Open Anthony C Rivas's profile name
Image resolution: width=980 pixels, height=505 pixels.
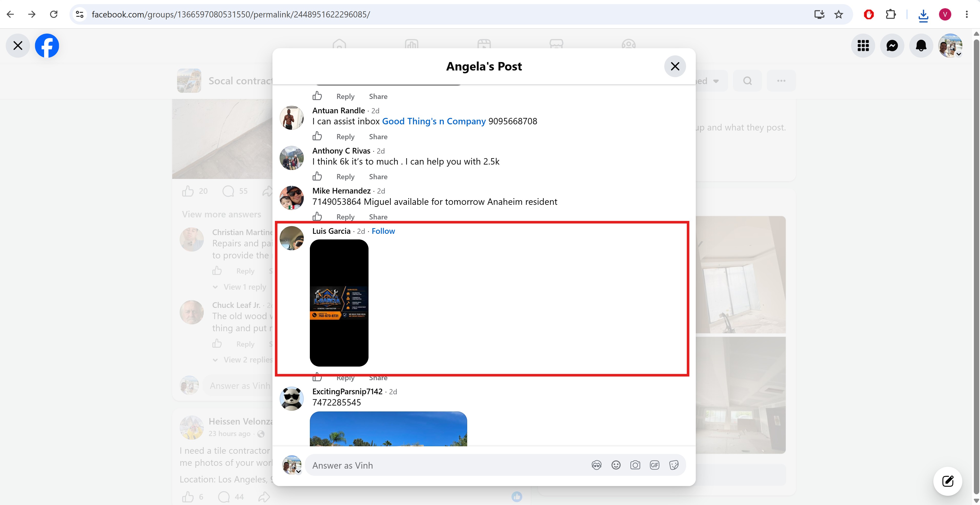(x=341, y=151)
